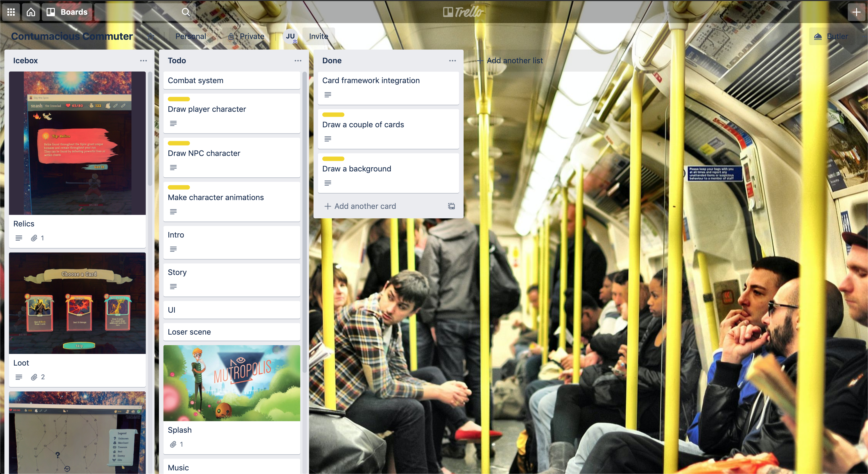
Task: Click the Invite tab to add members
Action: point(319,36)
